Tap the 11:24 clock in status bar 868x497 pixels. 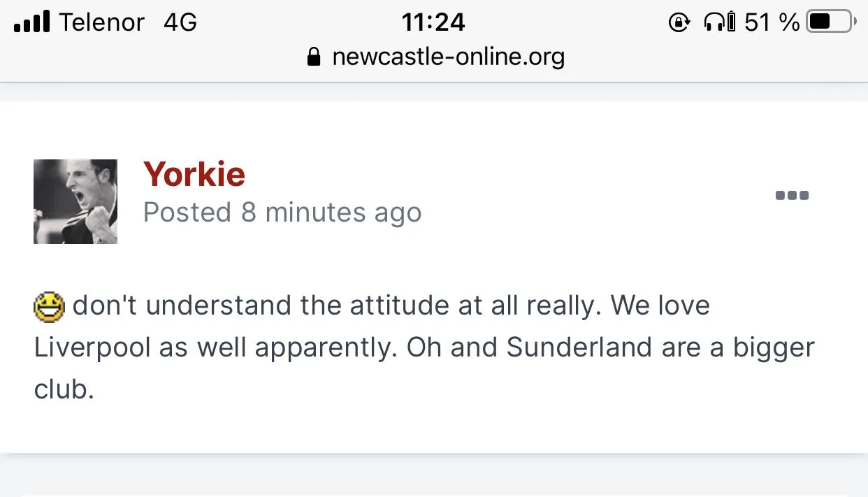pyautogui.click(x=433, y=22)
